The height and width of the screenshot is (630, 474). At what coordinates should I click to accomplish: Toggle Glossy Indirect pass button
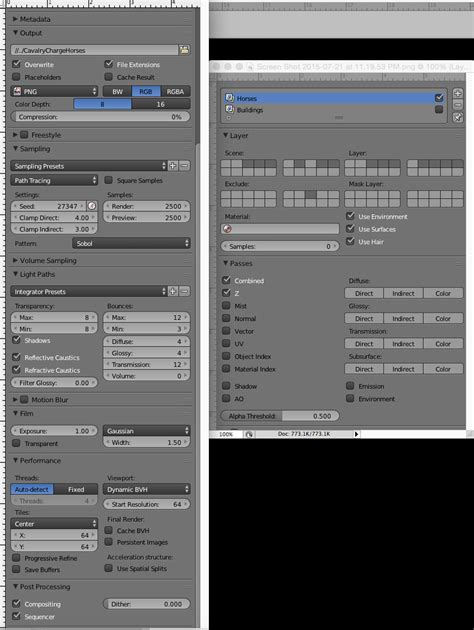point(403,318)
